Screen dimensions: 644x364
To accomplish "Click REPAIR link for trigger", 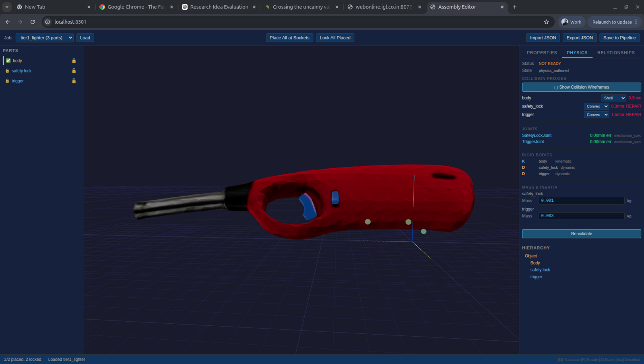I will pos(634,115).
